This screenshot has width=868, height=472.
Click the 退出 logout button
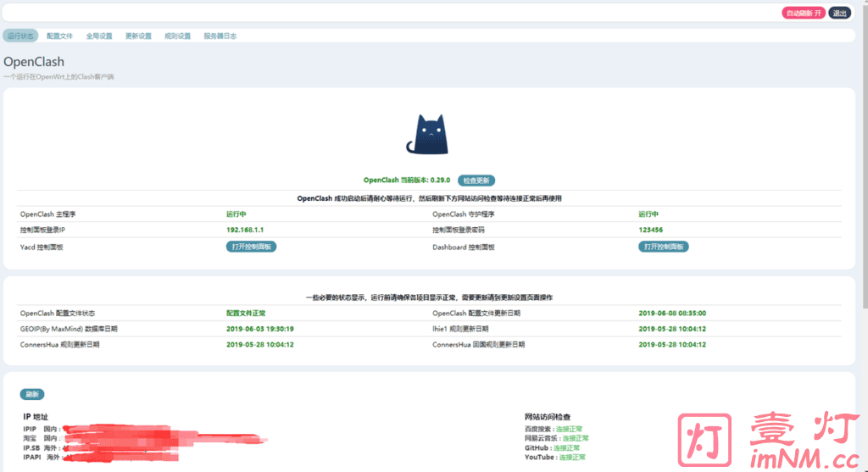[x=839, y=13]
